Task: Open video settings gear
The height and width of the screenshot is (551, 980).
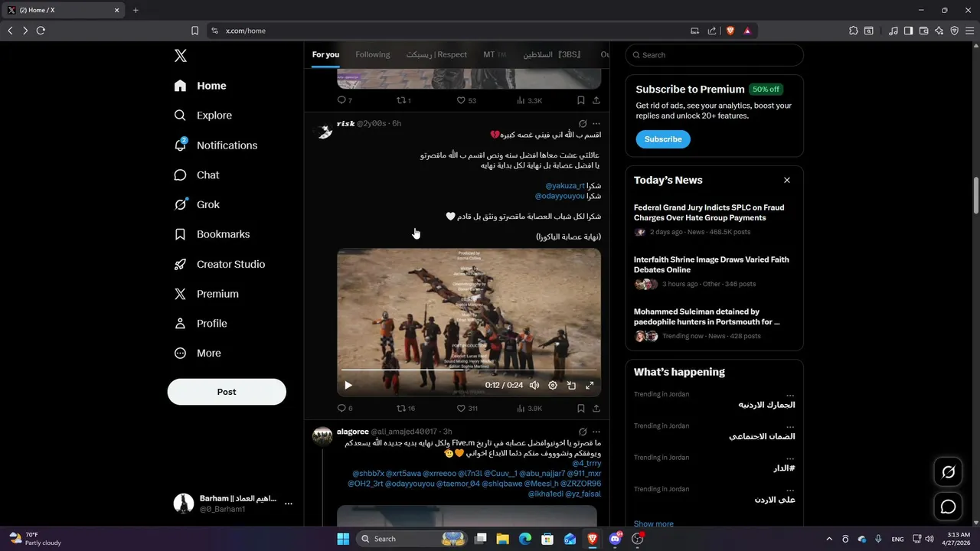Action: tap(553, 386)
